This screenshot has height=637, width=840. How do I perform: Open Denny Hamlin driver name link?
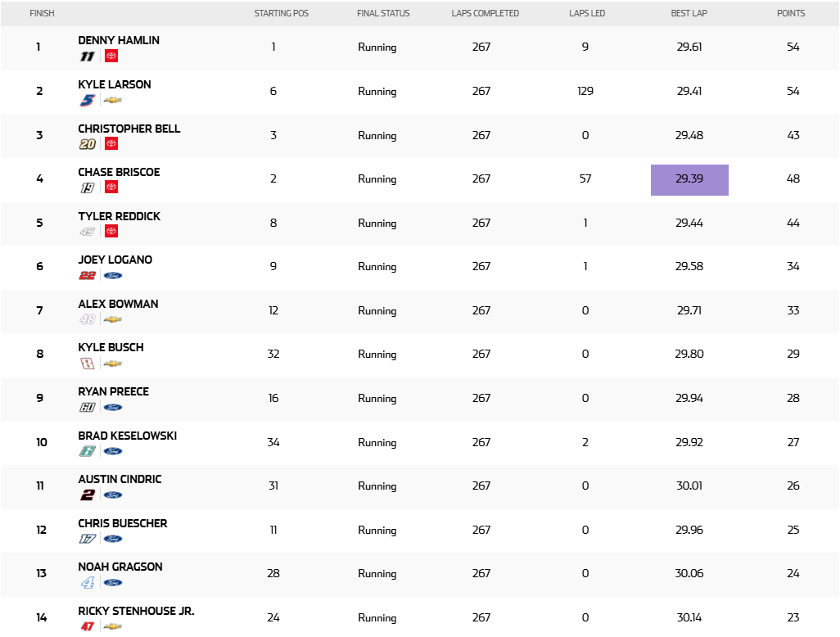pyautogui.click(x=119, y=40)
